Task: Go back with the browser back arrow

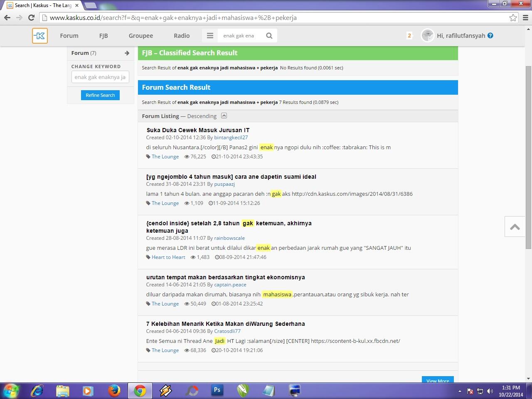Action: [7, 17]
